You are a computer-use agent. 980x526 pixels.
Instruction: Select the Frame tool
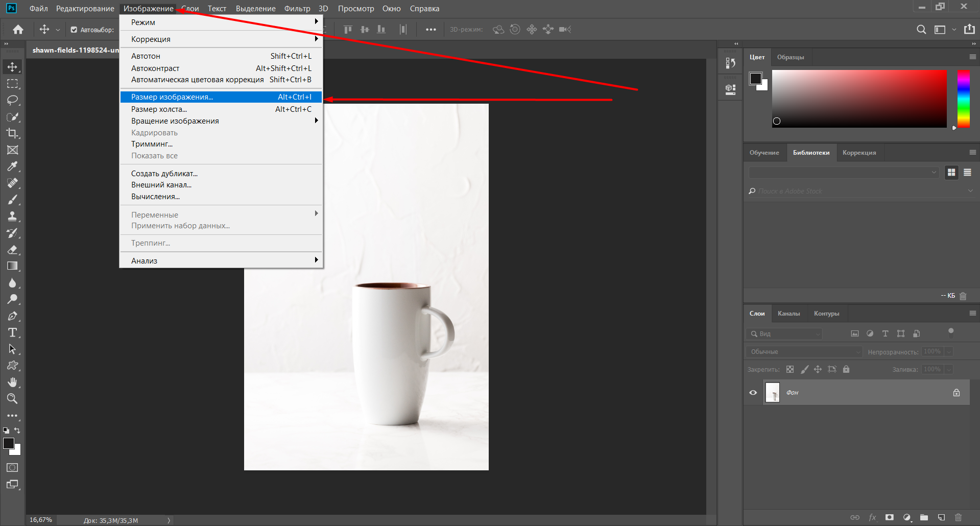[x=12, y=150]
